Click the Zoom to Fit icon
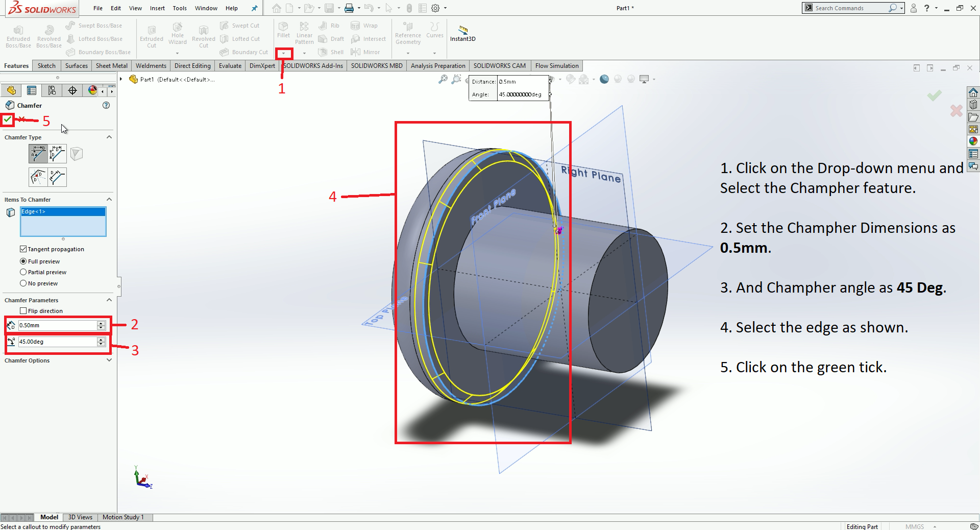The image size is (980, 530). pyautogui.click(x=443, y=79)
